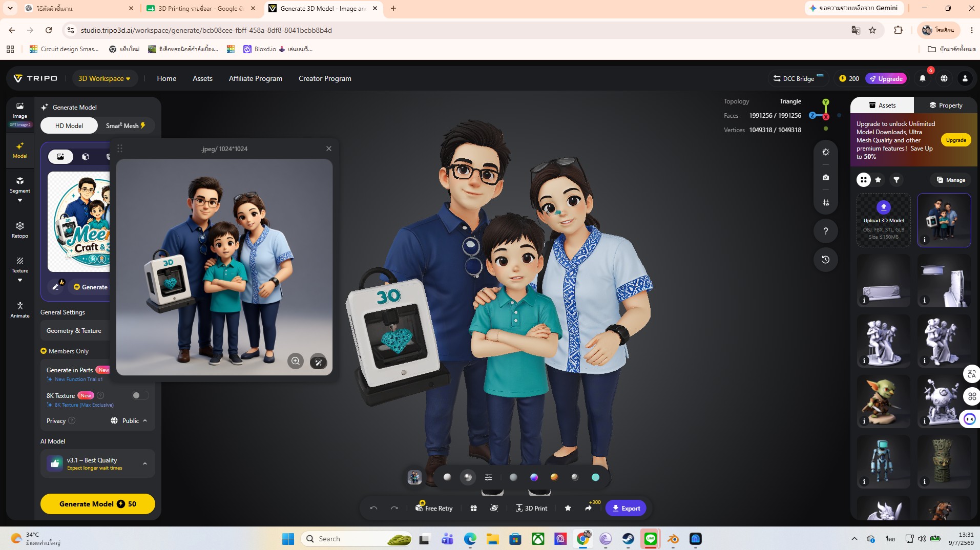Share the model with the arrow icon

(x=588, y=508)
